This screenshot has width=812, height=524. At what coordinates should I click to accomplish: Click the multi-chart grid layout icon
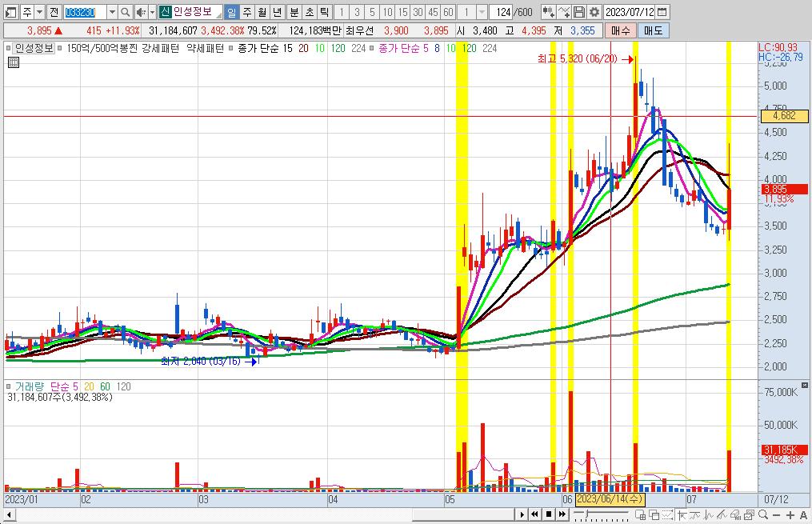[641, 514]
